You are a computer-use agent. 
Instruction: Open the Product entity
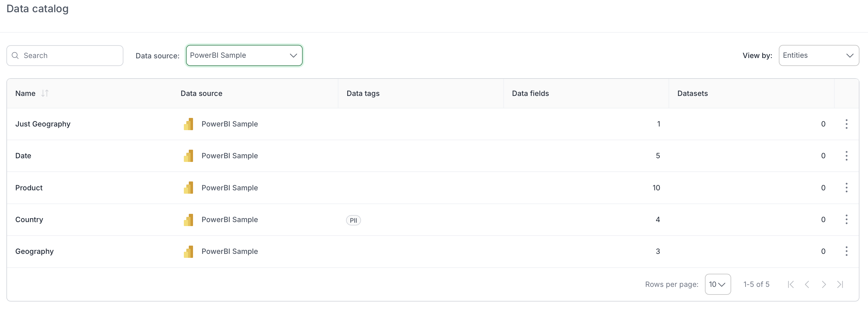coord(29,188)
